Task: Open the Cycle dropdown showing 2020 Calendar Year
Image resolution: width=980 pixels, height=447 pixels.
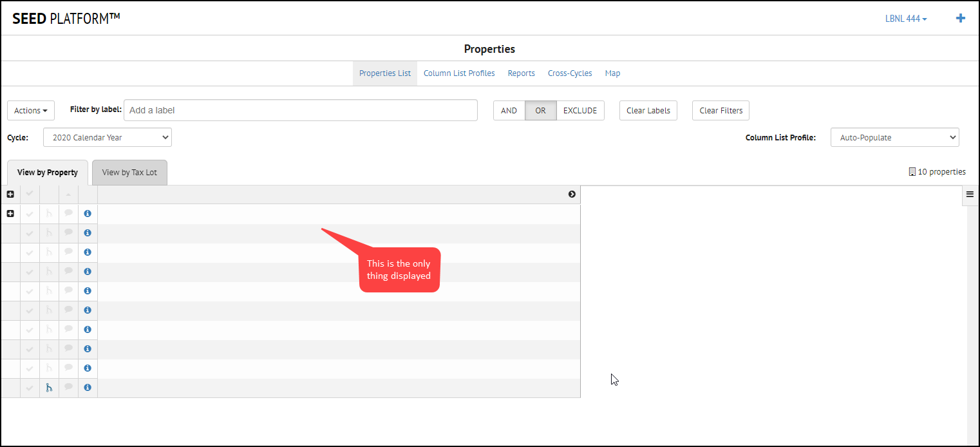Action: pyautogui.click(x=107, y=137)
